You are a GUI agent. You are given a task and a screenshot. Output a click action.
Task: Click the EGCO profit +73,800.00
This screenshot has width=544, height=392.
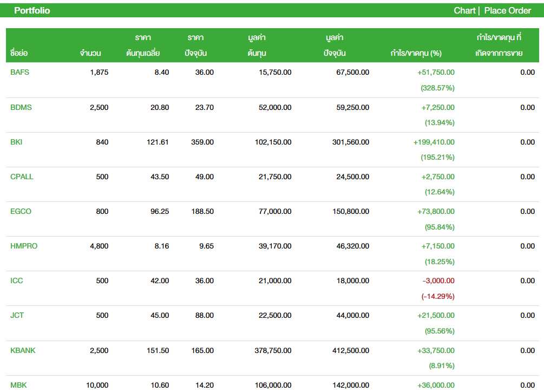point(436,211)
